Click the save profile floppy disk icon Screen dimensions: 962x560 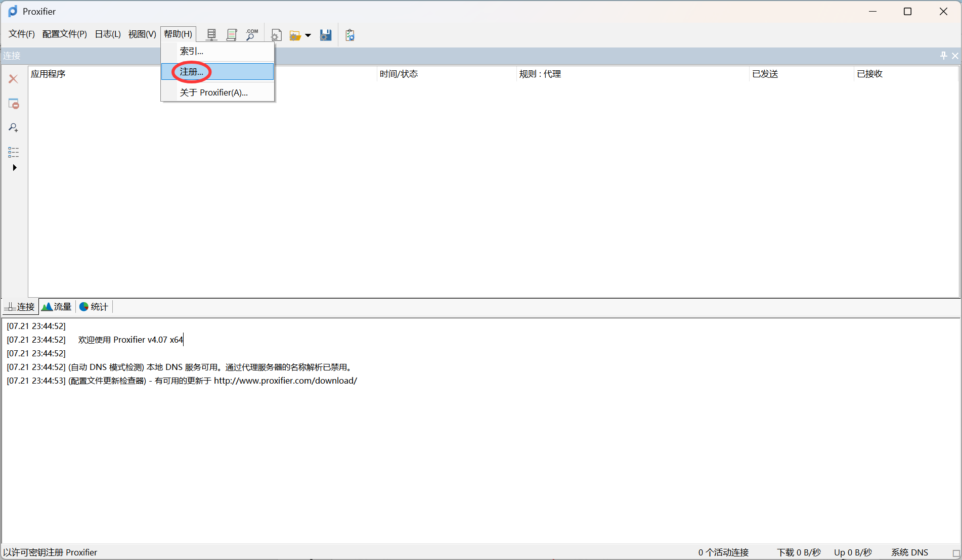pyautogui.click(x=326, y=35)
